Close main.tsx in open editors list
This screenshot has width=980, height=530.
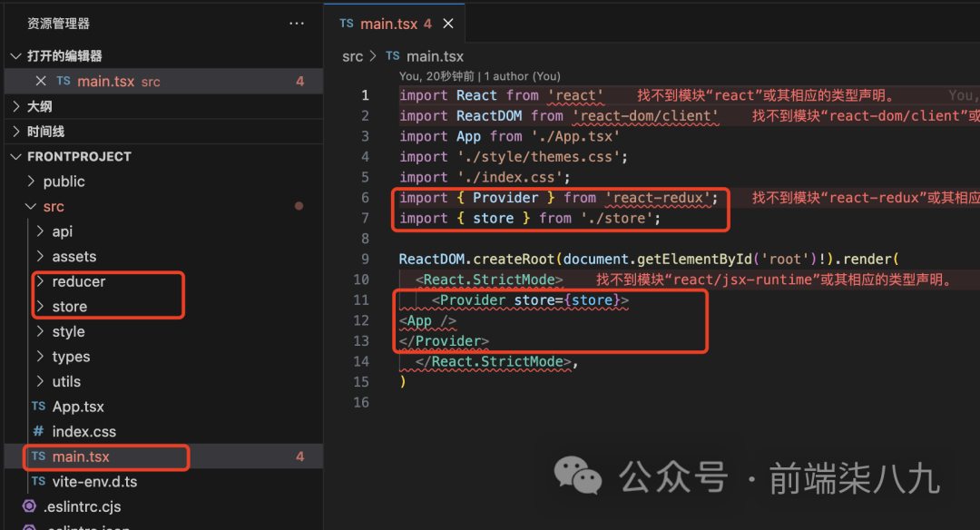(x=41, y=82)
